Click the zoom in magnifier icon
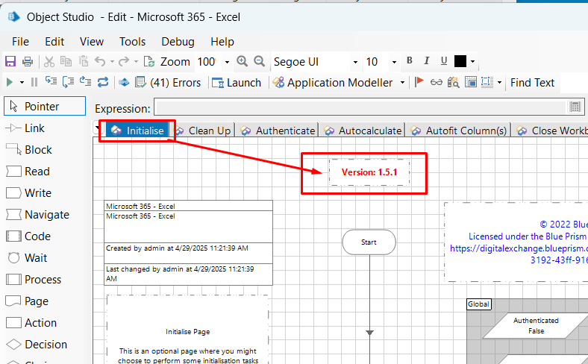The width and height of the screenshot is (588, 364). point(242,62)
